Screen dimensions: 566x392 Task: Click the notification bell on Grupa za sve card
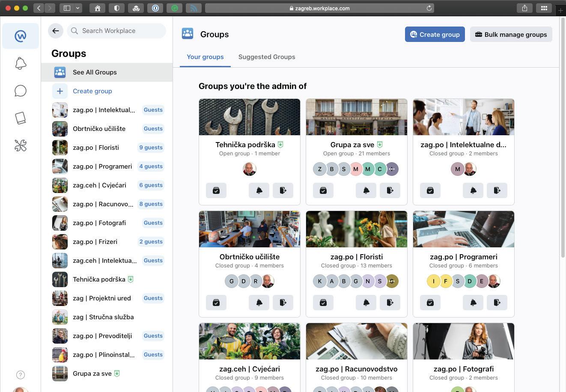click(366, 190)
